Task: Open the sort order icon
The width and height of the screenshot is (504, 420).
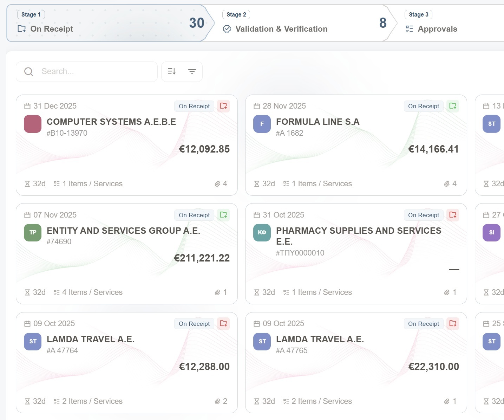Action: (172, 71)
